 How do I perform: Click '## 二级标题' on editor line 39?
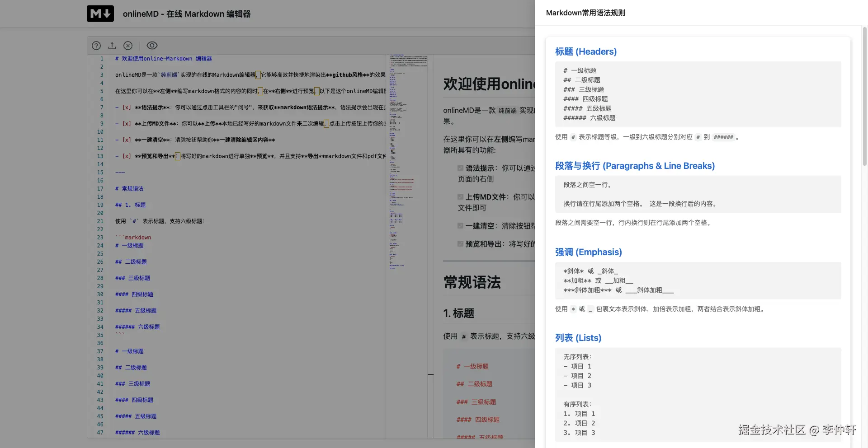131,368
